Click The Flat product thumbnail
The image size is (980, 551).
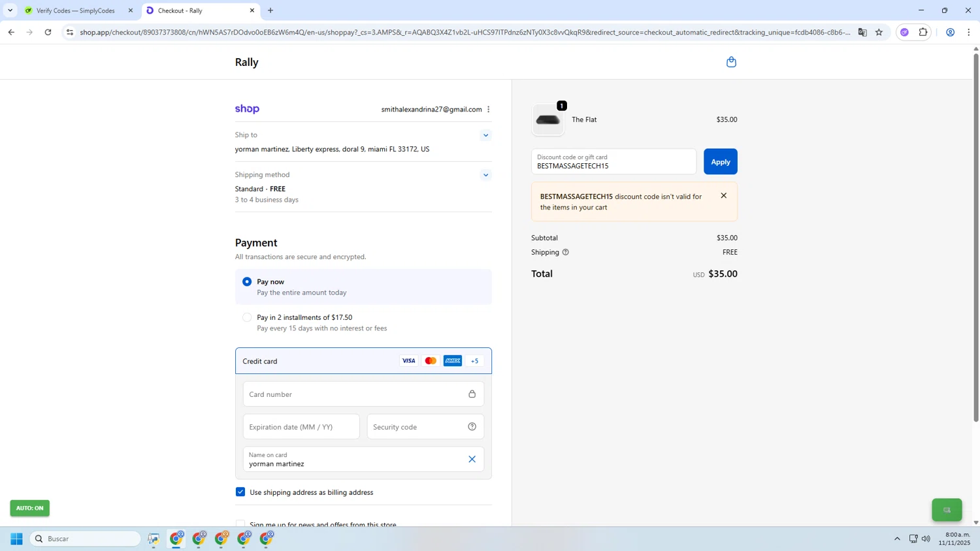[547, 120]
